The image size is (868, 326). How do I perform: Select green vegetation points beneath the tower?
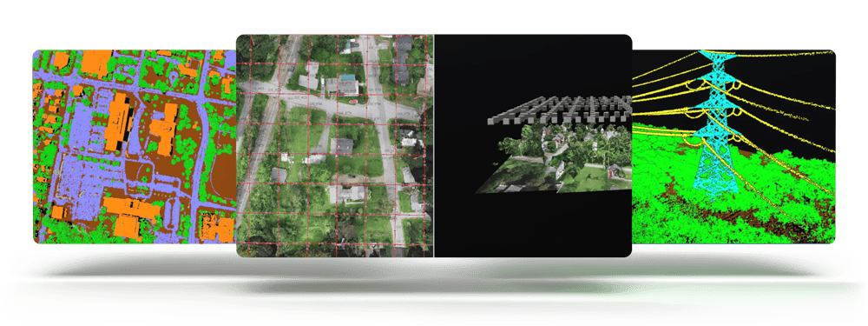click(x=714, y=210)
